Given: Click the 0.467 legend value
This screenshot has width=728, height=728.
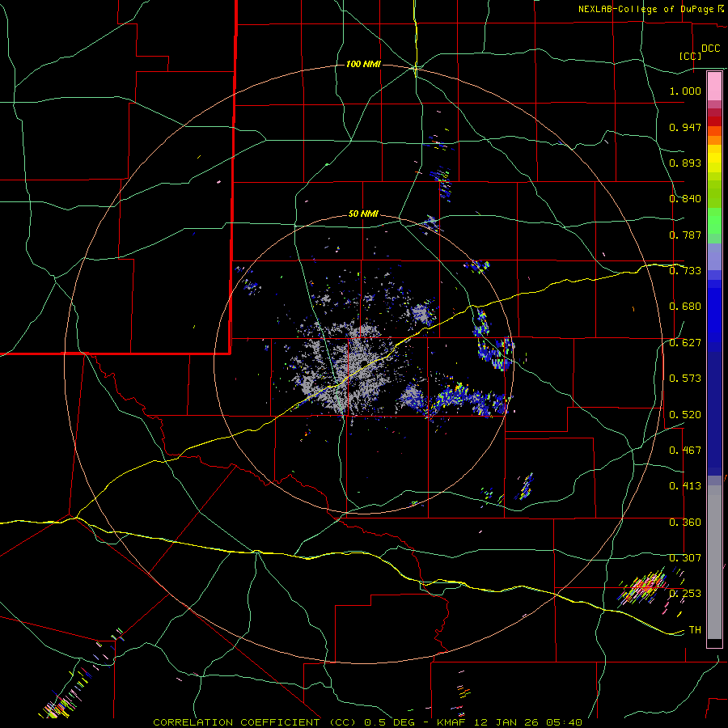Looking at the screenshot, I should (x=685, y=451).
